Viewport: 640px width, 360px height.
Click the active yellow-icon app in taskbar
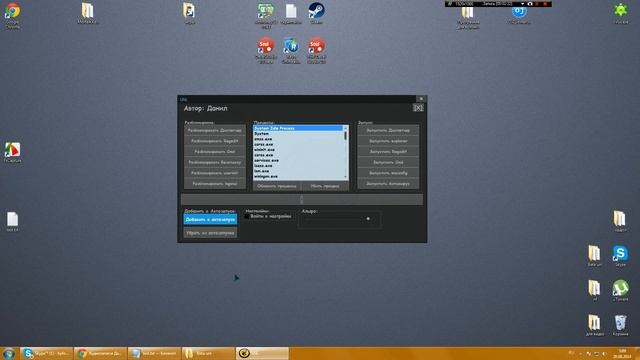pyautogui.click(x=262, y=353)
